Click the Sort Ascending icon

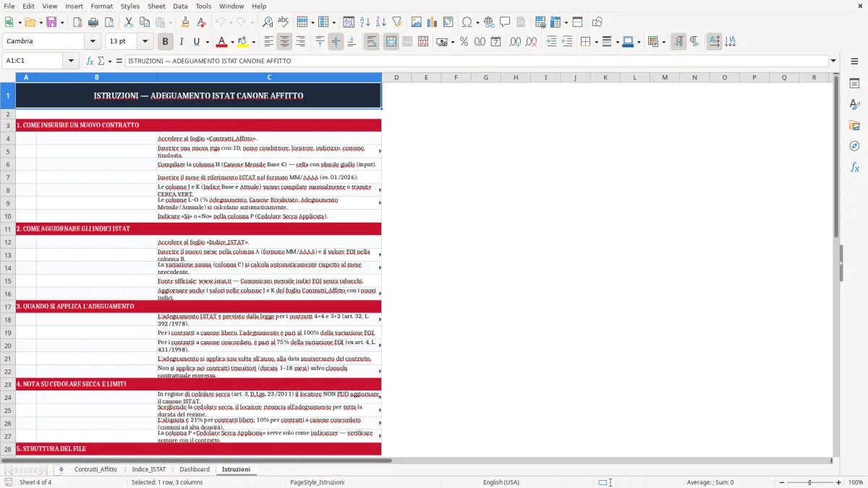point(365,22)
